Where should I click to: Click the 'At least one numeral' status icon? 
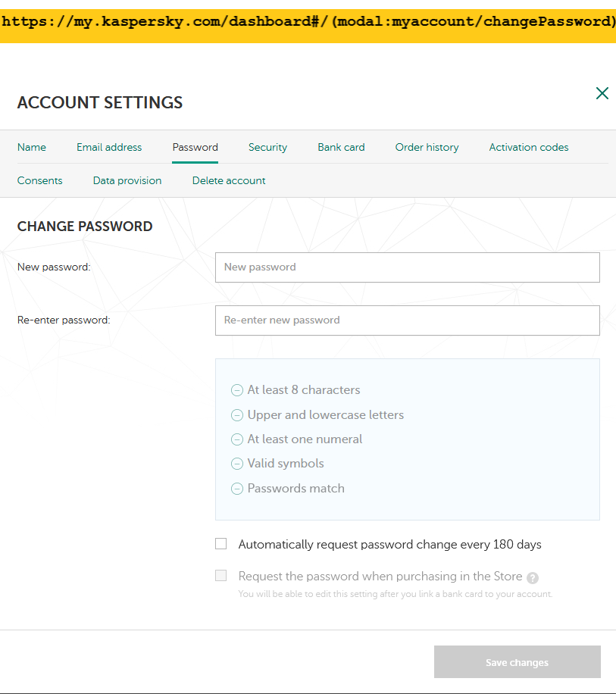(x=237, y=439)
